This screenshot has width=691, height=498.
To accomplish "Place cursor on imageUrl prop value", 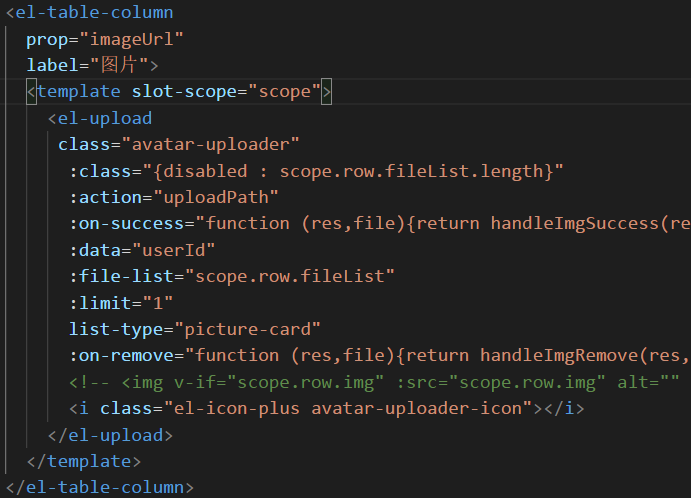I will tap(136, 39).
